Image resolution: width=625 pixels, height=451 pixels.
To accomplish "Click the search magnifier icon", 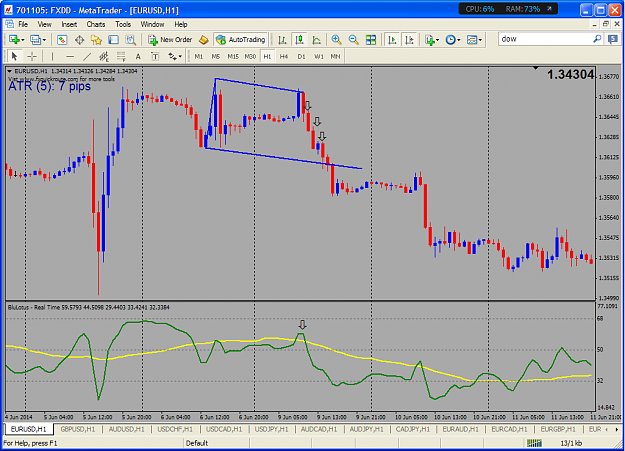I will click(597, 39).
